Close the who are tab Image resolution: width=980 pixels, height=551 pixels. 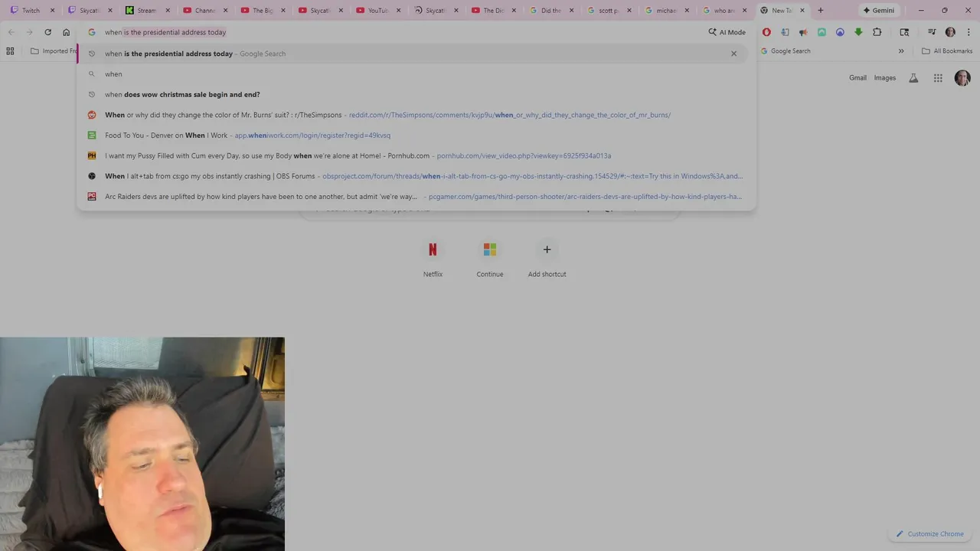click(x=745, y=11)
